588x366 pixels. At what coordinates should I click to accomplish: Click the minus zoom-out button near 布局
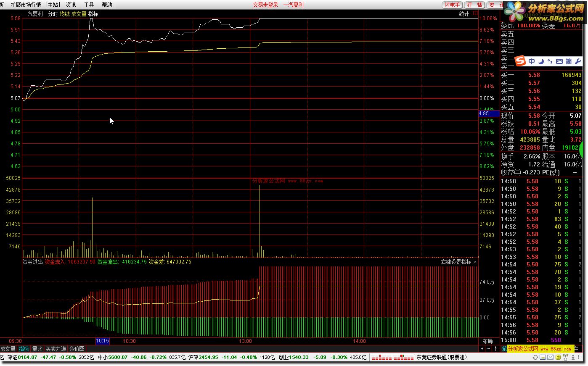[489, 349]
